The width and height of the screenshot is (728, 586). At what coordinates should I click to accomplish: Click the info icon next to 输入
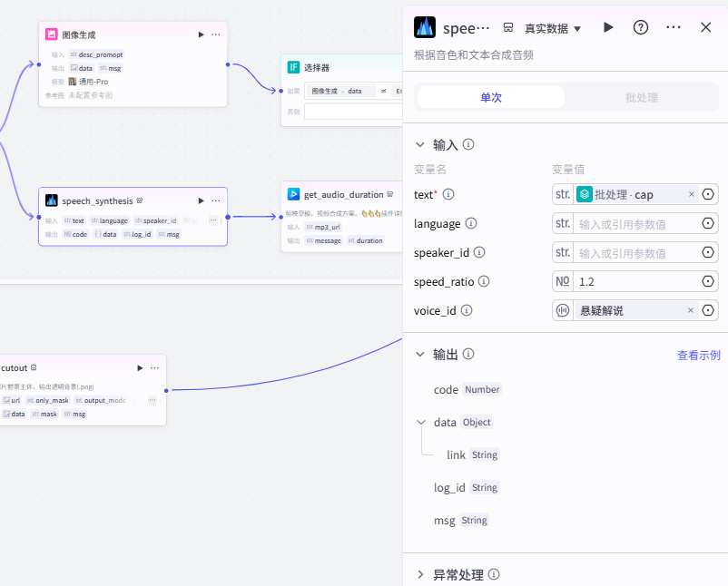[x=468, y=144]
